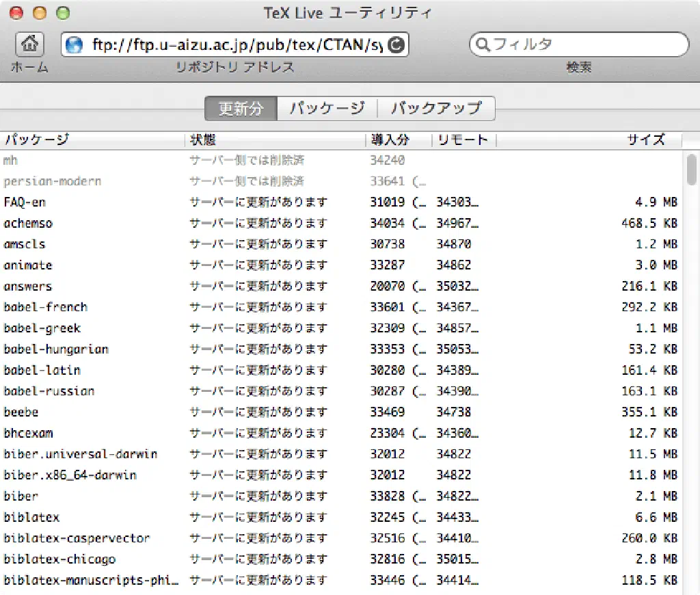Sort by the リモート column header

(463, 140)
